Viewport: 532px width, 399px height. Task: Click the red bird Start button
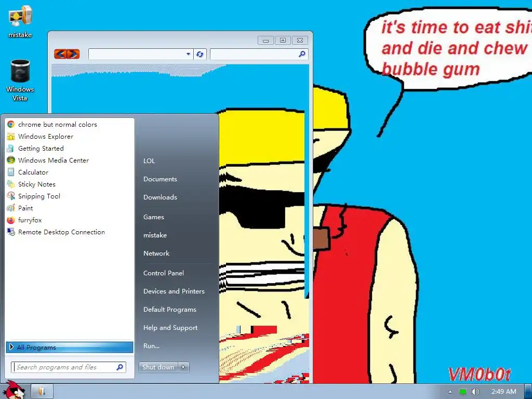coord(14,390)
